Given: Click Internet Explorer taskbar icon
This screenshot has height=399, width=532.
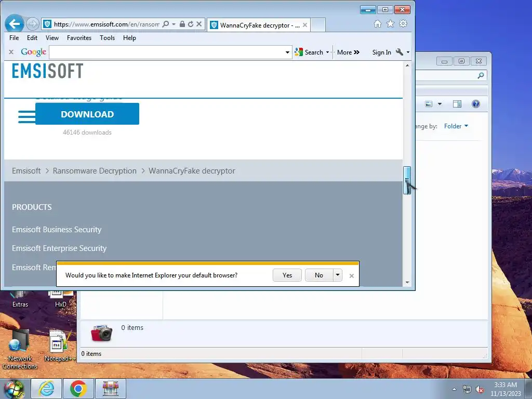Looking at the screenshot, I should pyautogui.click(x=46, y=389).
